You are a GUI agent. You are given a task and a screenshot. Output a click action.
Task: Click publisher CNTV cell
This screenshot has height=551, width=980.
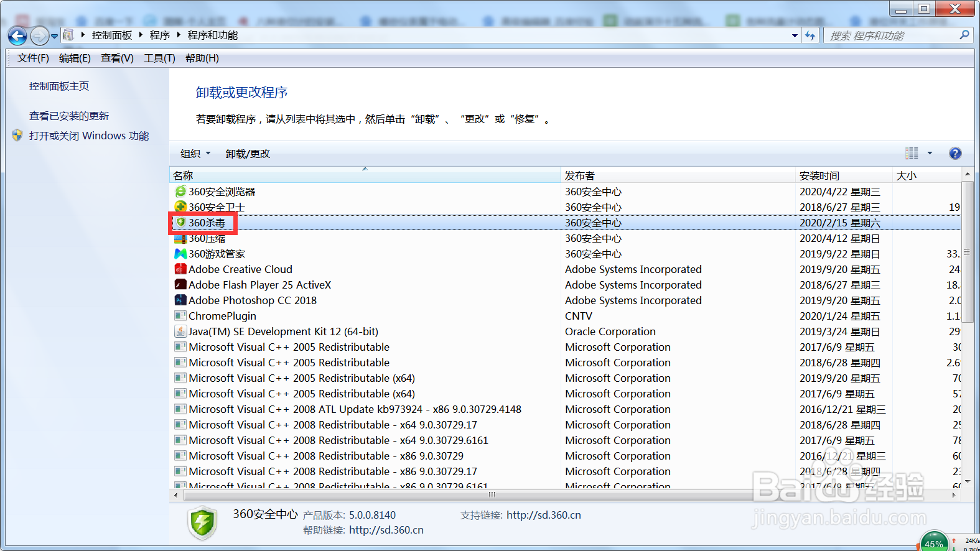[579, 316]
